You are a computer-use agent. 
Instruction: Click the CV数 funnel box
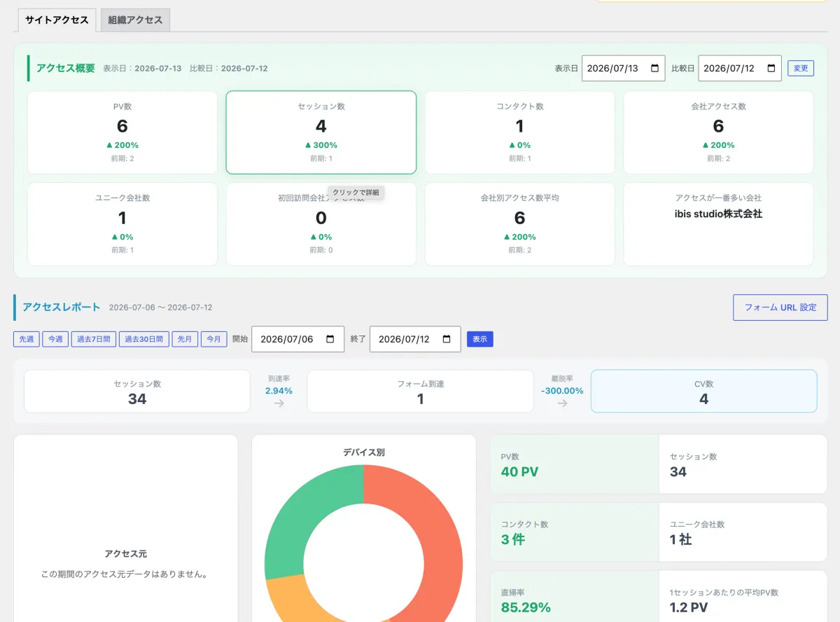[x=704, y=392]
